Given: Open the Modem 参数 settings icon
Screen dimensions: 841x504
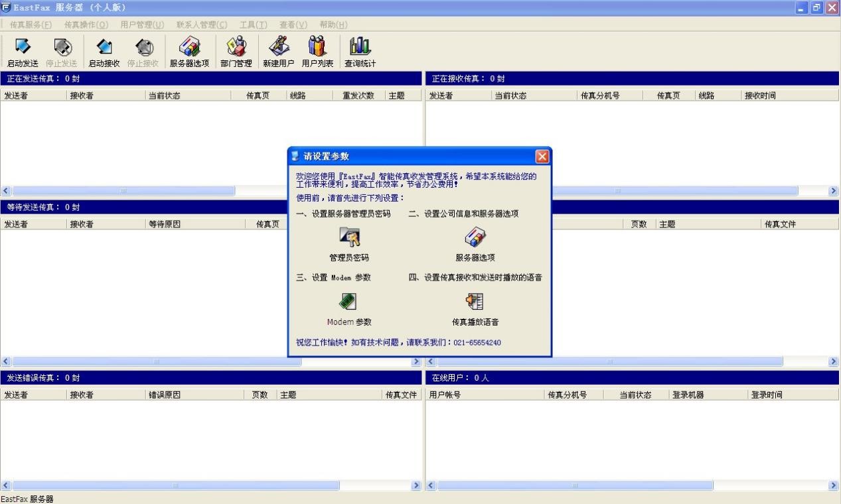Looking at the screenshot, I should tap(348, 301).
